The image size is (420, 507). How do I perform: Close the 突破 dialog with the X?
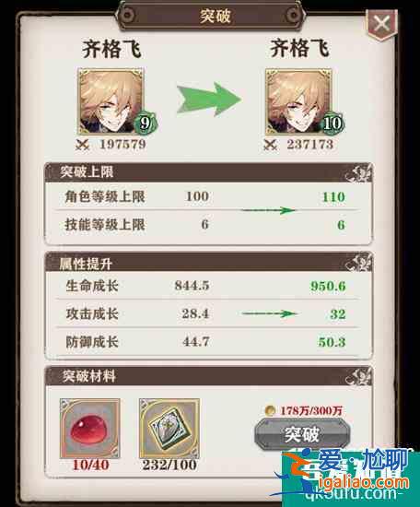(x=381, y=24)
